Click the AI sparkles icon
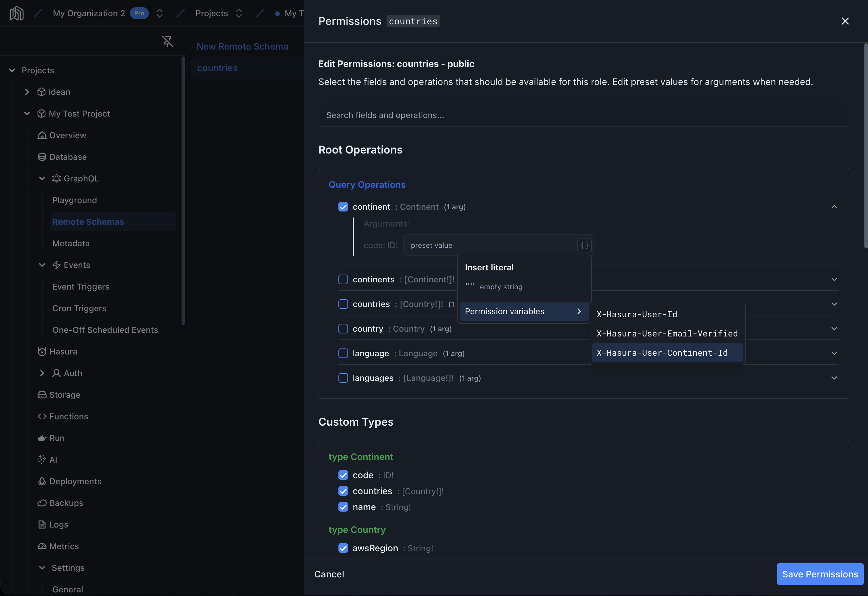Screen dimensions: 868x596 [x=42, y=460]
